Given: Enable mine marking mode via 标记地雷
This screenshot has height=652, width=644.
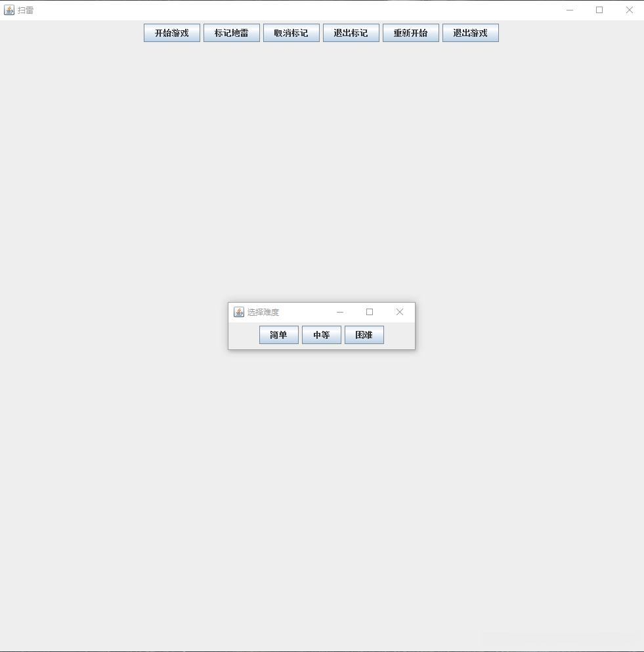Looking at the screenshot, I should pyautogui.click(x=232, y=33).
